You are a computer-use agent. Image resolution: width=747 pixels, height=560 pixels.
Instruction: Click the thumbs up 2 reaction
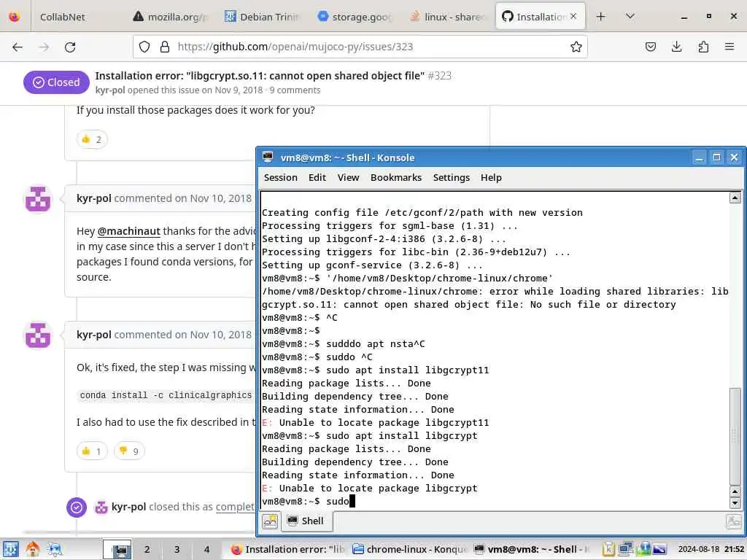[x=92, y=139]
